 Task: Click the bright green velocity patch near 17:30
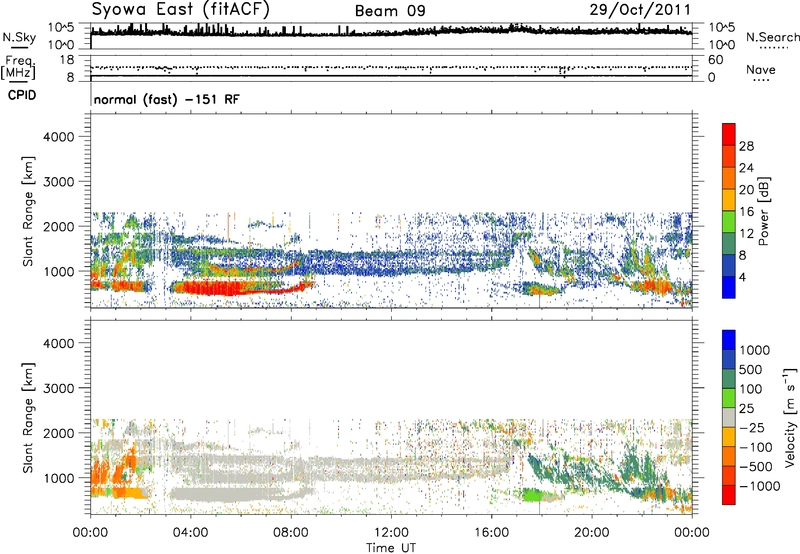[533, 495]
